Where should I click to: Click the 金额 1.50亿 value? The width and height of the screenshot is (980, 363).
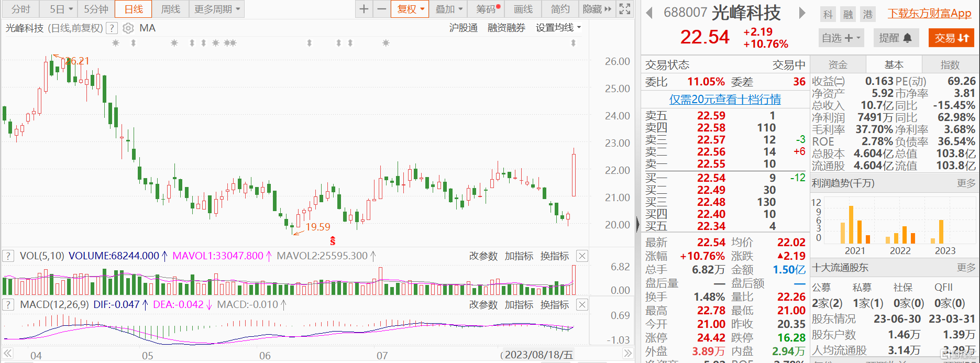click(789, 270)
